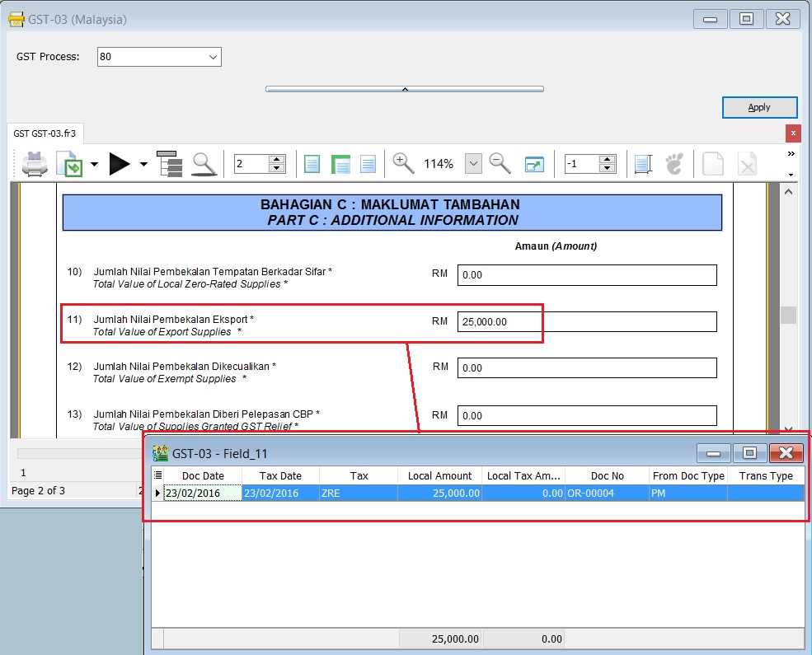Click the footprint icon in toolbar
This screenshot has width=812, height=655.
click(674, 163)
